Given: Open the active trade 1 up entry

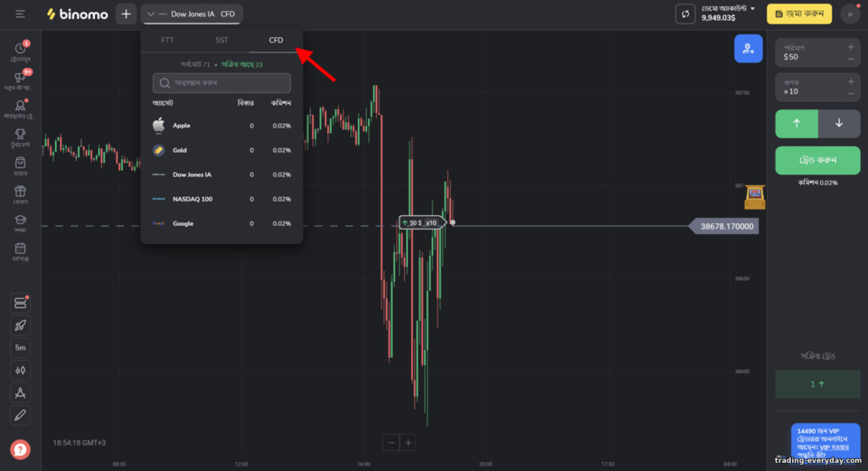Looking at the screenshot, I should (817, 384).
